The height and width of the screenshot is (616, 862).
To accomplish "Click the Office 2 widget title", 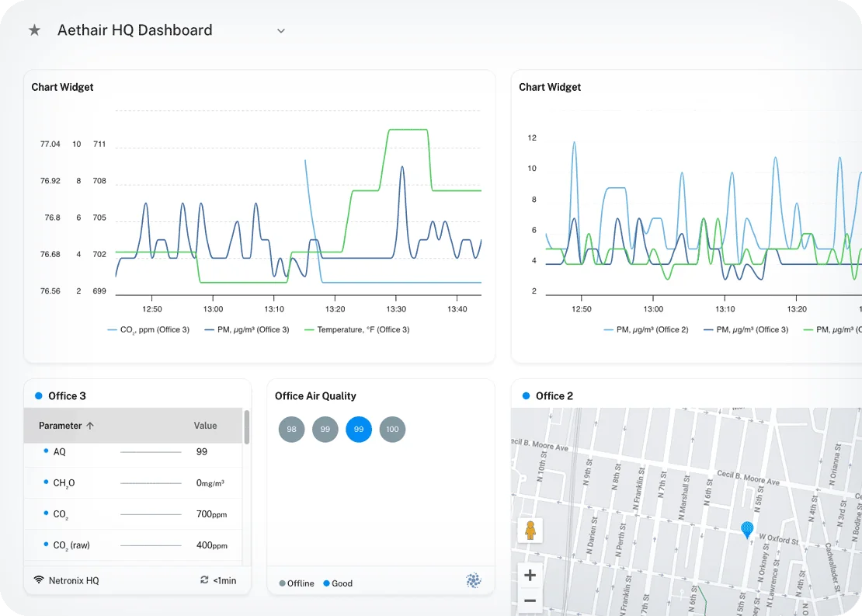I will click(x=554, y=396).
